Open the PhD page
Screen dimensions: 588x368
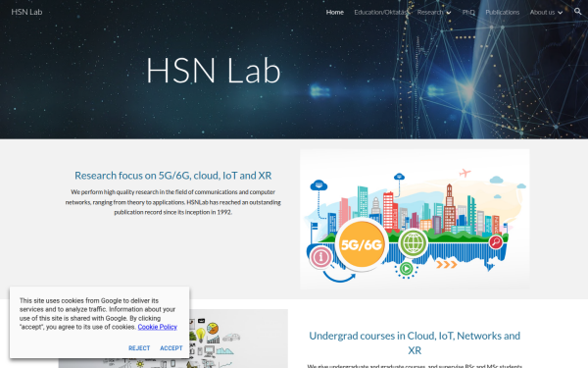468,12
